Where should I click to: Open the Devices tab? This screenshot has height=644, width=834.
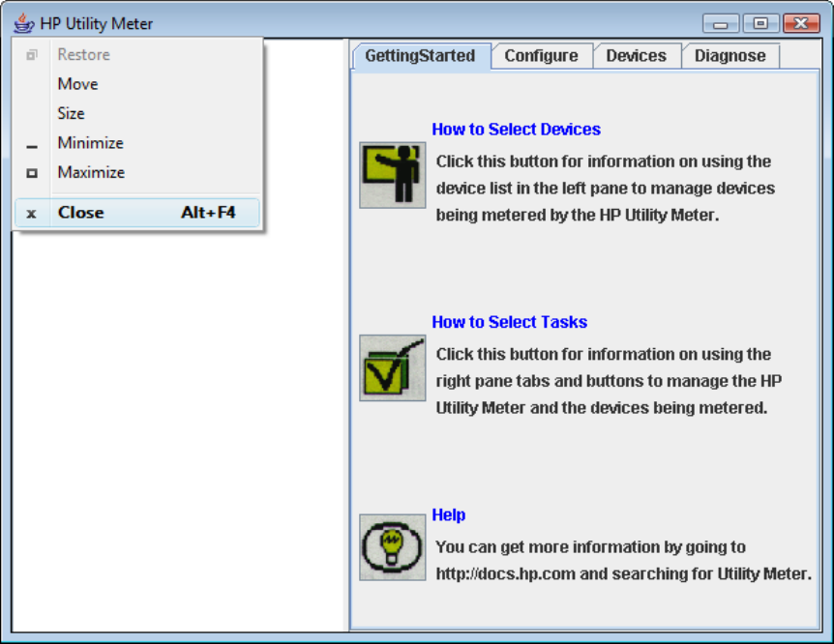click(637, 56)
